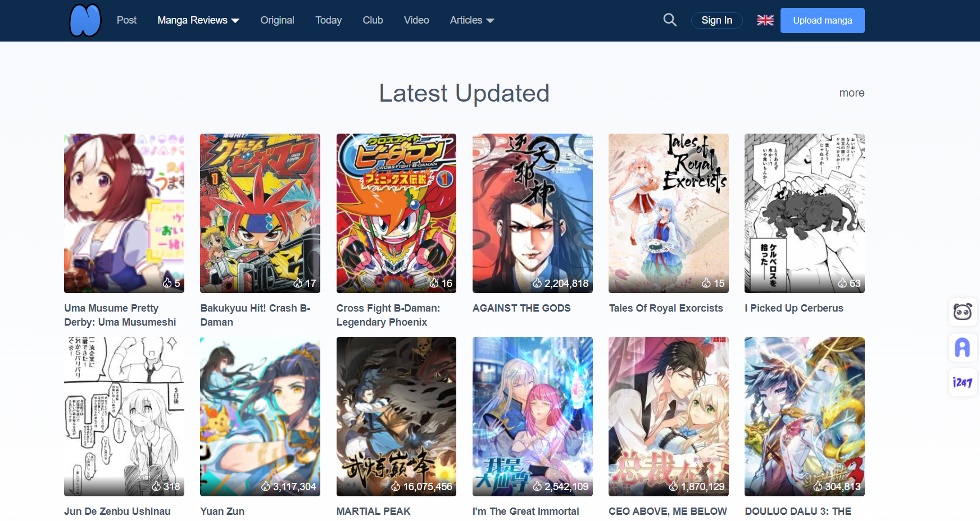This screenshot has width=980, height=521.
Task: Open Jun De Zenbu Ushinau cover
Action: 124,417
